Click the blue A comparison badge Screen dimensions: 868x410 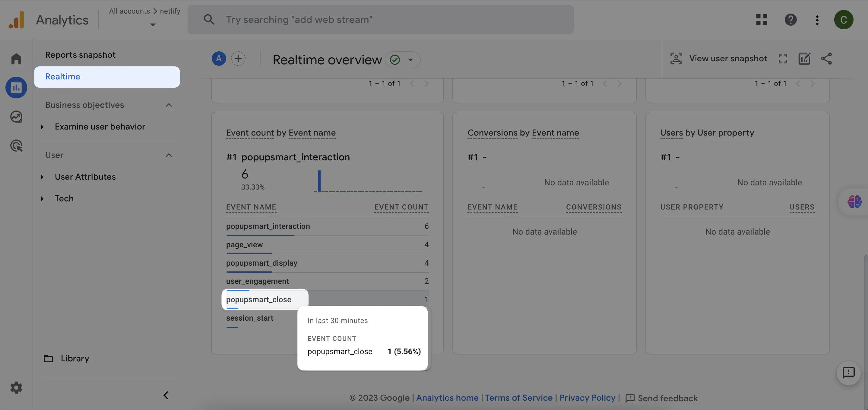coord(219,59)
